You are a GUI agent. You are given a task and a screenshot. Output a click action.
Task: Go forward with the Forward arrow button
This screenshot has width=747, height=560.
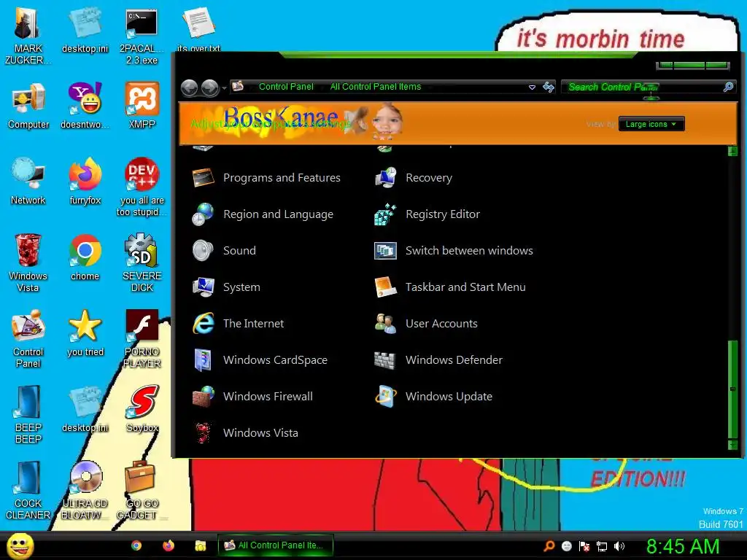click(210, 87)
